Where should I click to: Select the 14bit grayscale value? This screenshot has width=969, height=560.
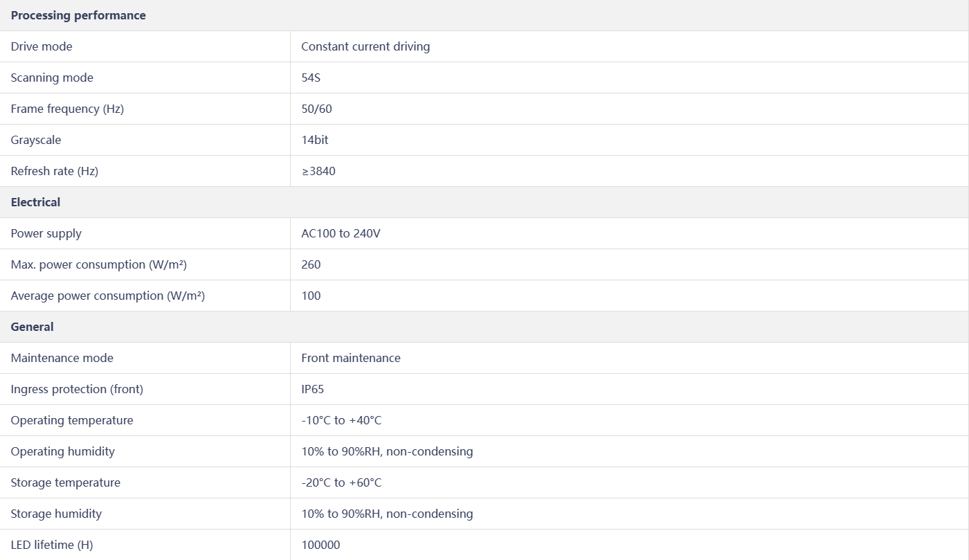coord(315,140)
